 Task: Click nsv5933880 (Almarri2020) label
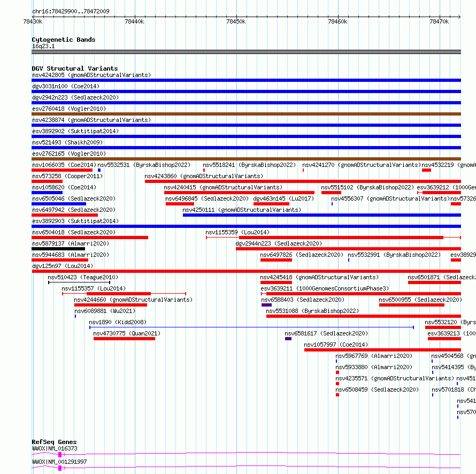coord(374,367)
